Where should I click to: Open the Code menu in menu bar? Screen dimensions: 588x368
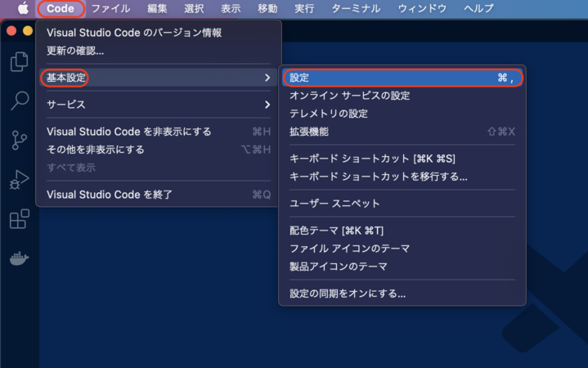(61, 8)
